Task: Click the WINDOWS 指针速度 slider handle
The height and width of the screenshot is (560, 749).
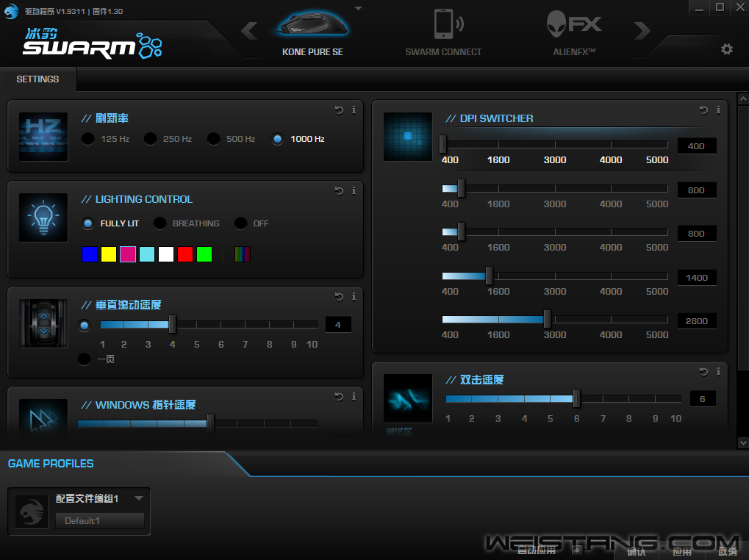Action: tap(210, 423)
